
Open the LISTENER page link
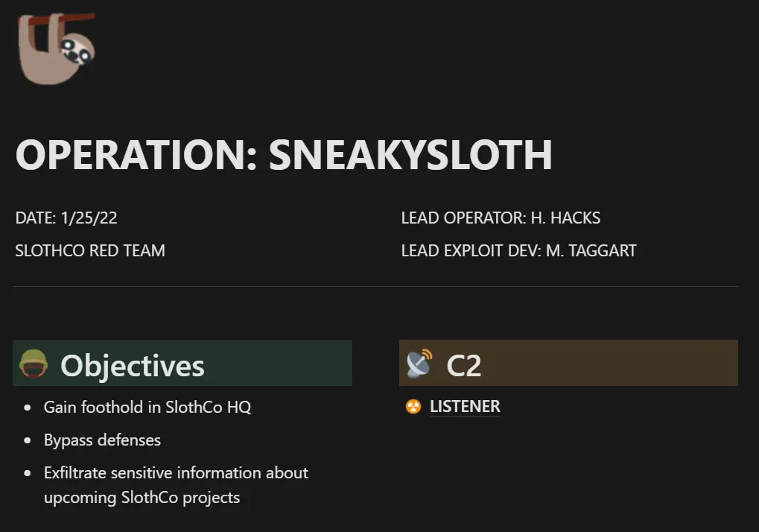465,407
